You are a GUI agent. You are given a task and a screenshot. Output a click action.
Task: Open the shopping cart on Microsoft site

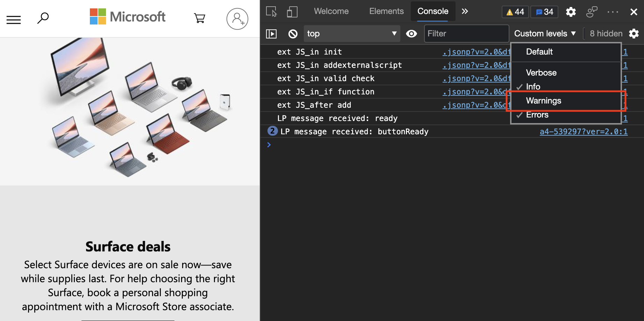point(200,19)
